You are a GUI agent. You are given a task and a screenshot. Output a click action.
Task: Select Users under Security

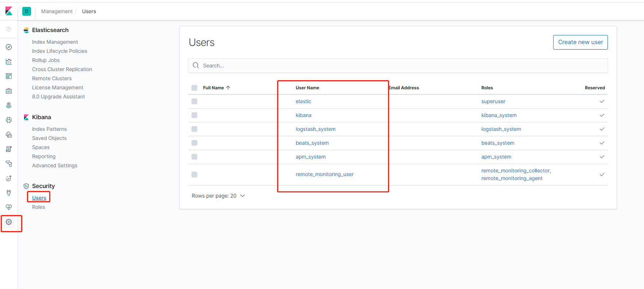[x=39, y=198]
